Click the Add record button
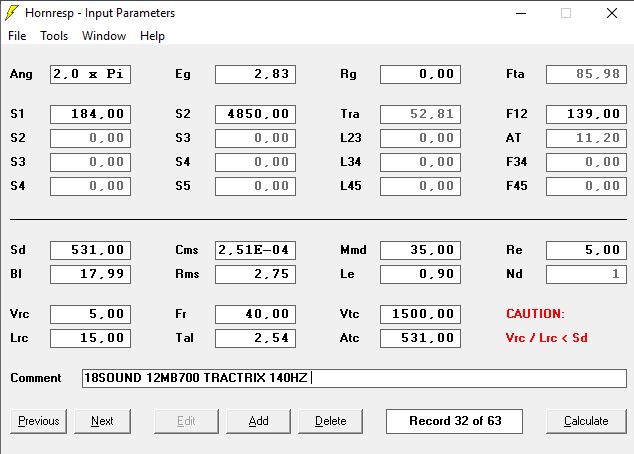634x454 pixels. 258,421
